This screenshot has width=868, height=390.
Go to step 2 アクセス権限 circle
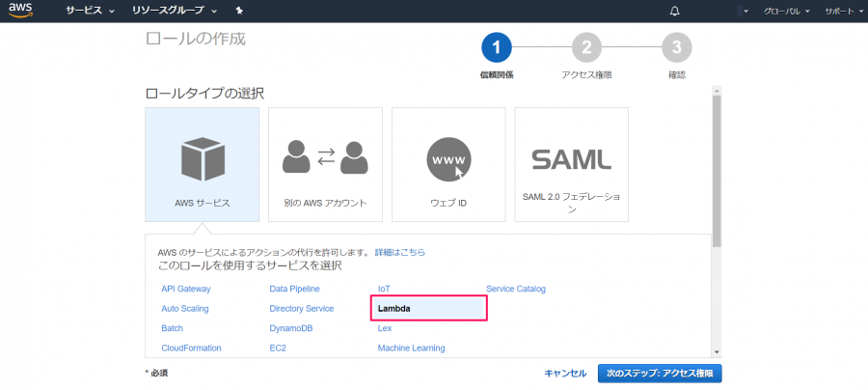586,47
